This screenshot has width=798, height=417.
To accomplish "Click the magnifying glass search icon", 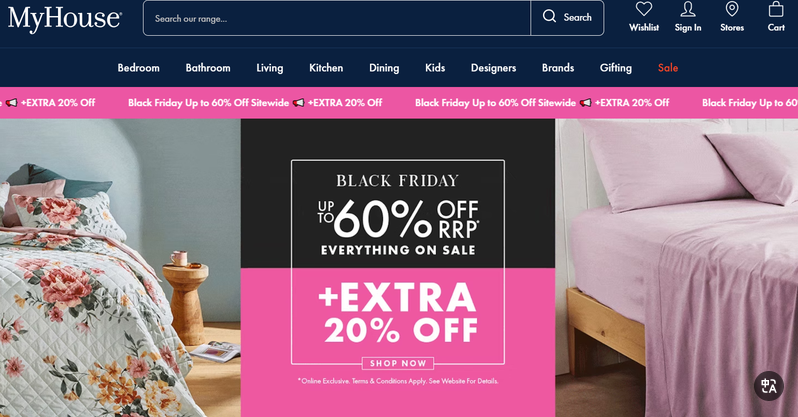I will click(549, 16).
